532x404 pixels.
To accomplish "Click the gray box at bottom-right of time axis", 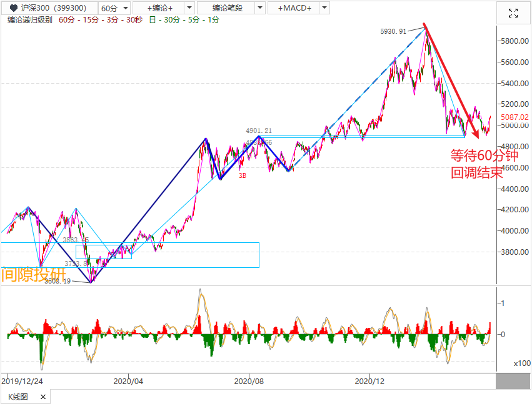I will pyautogui.click(x=513, y=381).
